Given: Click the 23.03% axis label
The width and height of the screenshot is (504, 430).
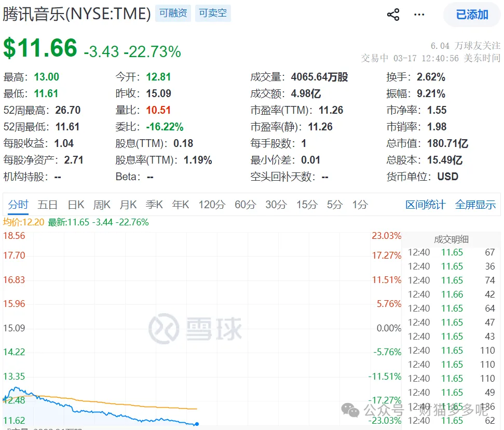Looking at the screenshot, I should tap(387, 236).
